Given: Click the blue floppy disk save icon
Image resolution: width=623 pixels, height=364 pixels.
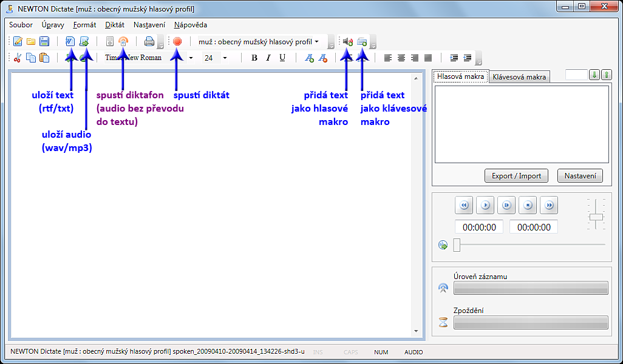Looking at the screenshot, I should [x=44, y=41].
